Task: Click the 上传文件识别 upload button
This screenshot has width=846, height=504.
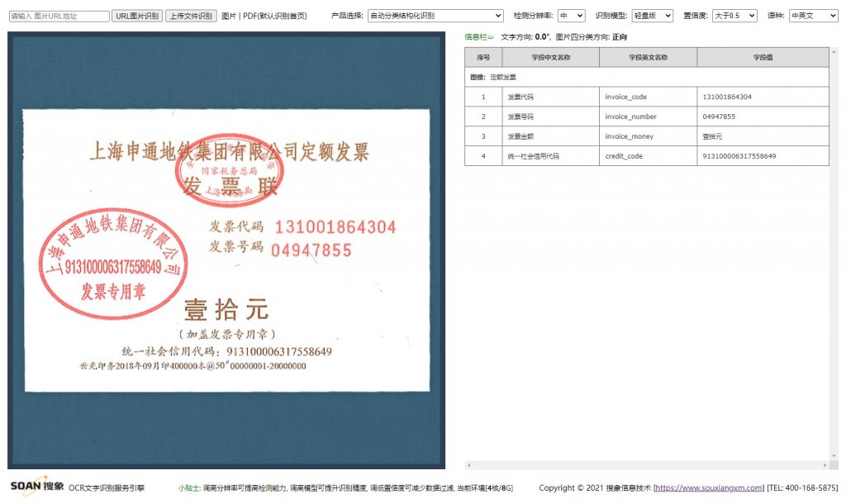Action: [x=191, y=17]
